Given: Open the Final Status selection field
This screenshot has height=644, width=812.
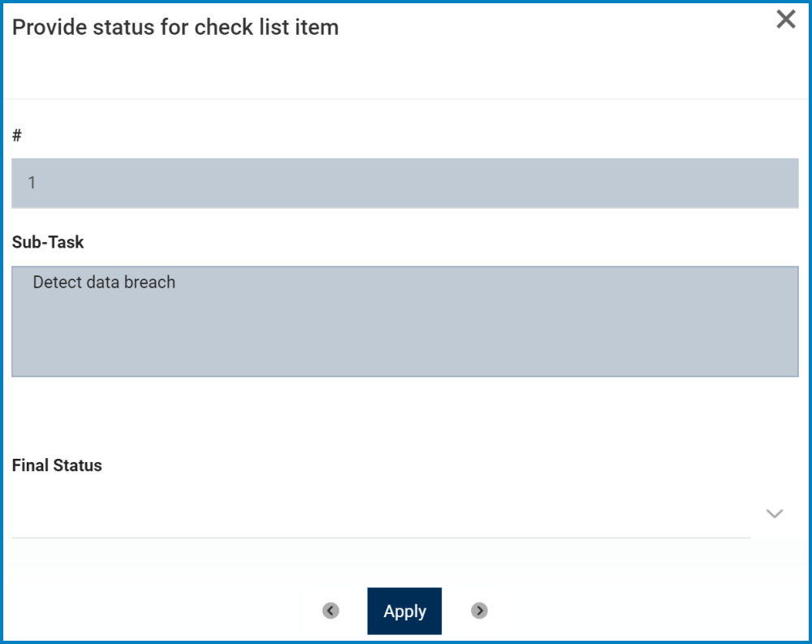Looking at the screenshot, I should (x=380, y=513).
